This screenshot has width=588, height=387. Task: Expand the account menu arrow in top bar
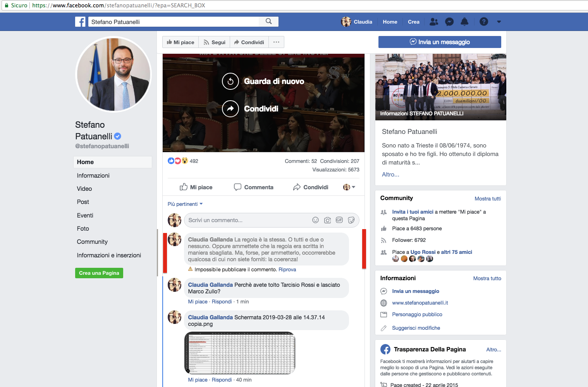coord(499,22)
